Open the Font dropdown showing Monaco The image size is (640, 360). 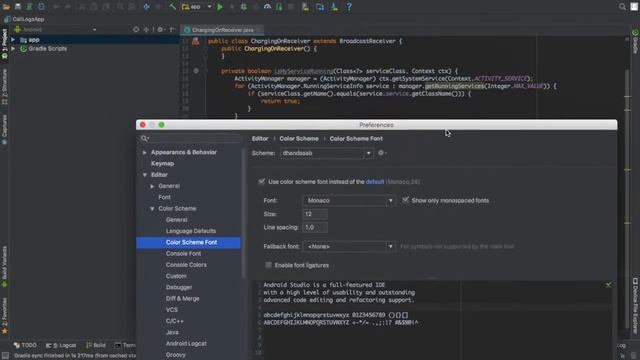pyautogui.click(x=349, y=200)
